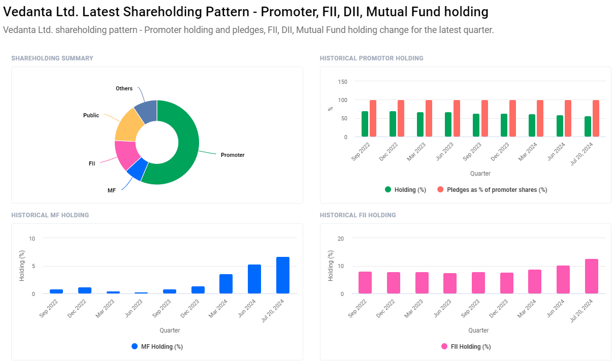Click the Mar 2024 FII holding bar
This screenshot has height=364, width=615.
pyautogui.click(x=535, y=281)
